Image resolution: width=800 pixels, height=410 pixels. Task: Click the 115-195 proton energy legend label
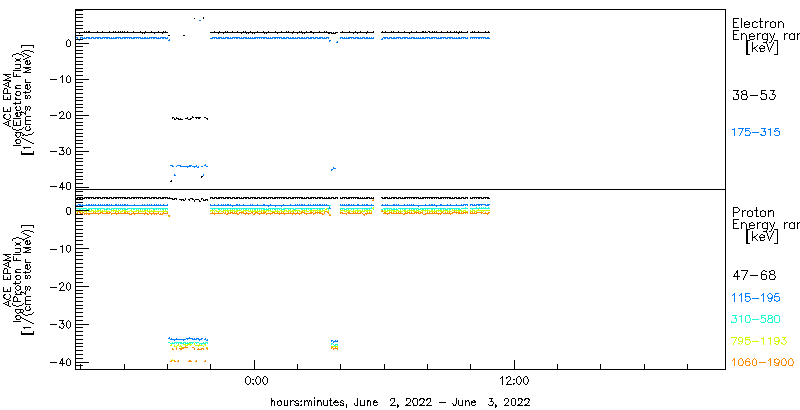point(756,297)
